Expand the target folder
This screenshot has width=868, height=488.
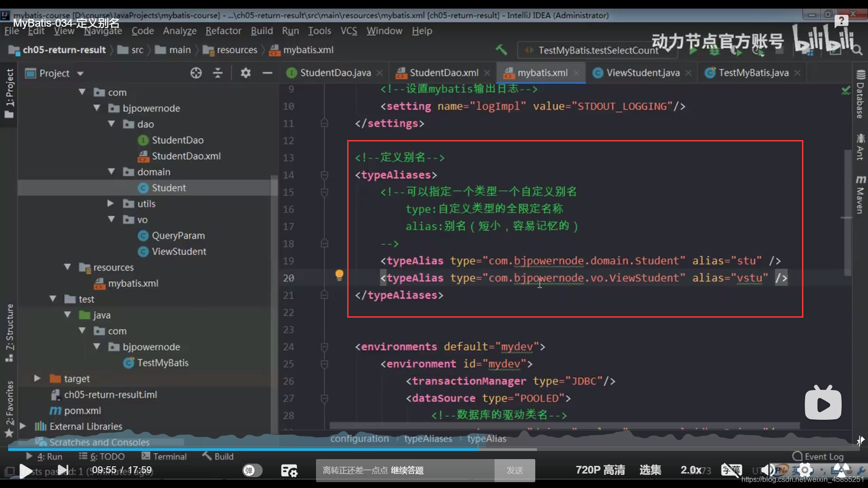pyautogui.click(x=37, y=378)
